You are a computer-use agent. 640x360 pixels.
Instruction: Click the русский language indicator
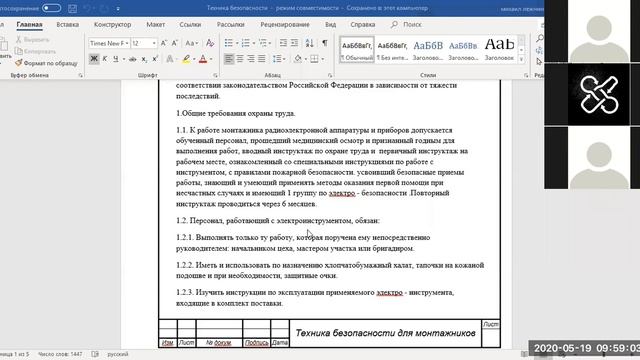click(x=118, y=354)
